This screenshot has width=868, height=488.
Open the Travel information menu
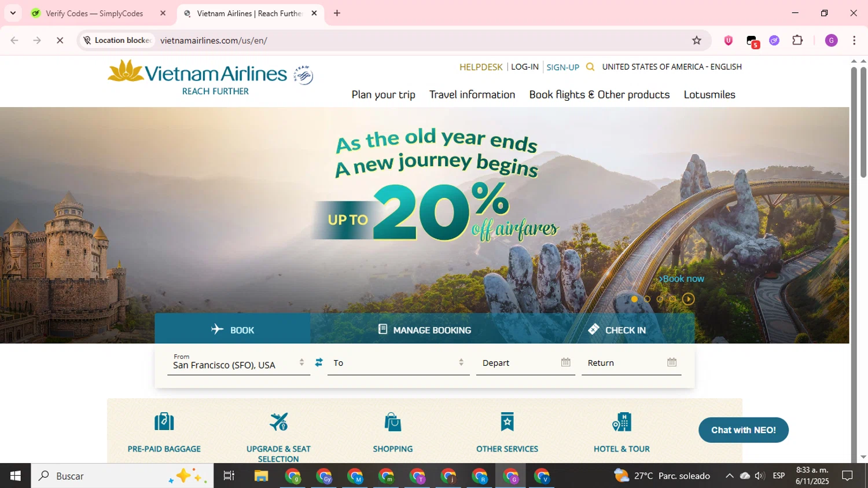pyautogui.click(x=472, y=95)
